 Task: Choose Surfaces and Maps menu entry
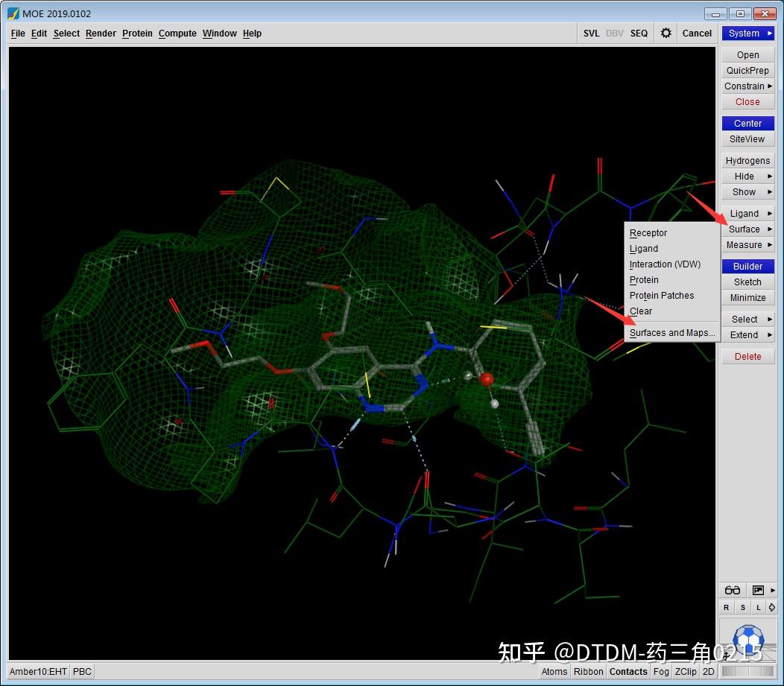point(671,333)
